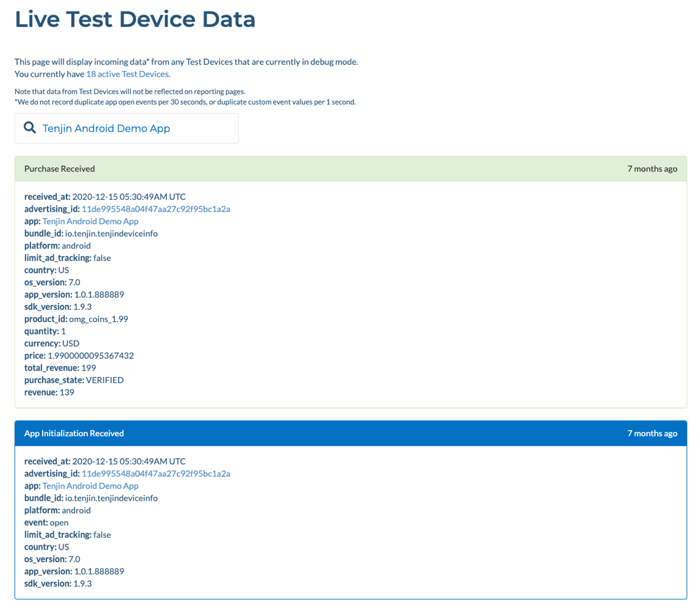700x608 pixels.
Task: Select os_version 7.0 in Purchase Received card
Action: pos(74,283)
